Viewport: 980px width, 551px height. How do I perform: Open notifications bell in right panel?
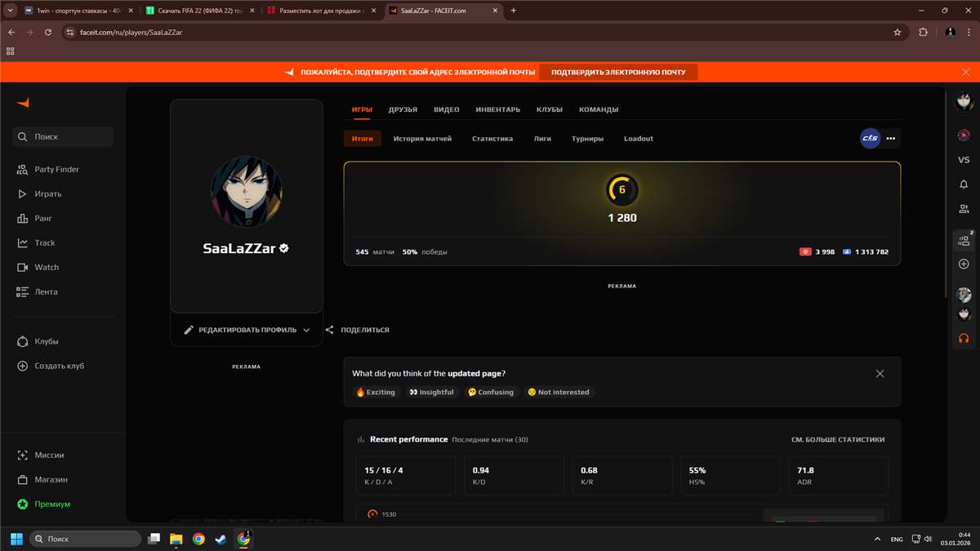tap(964, 184)
